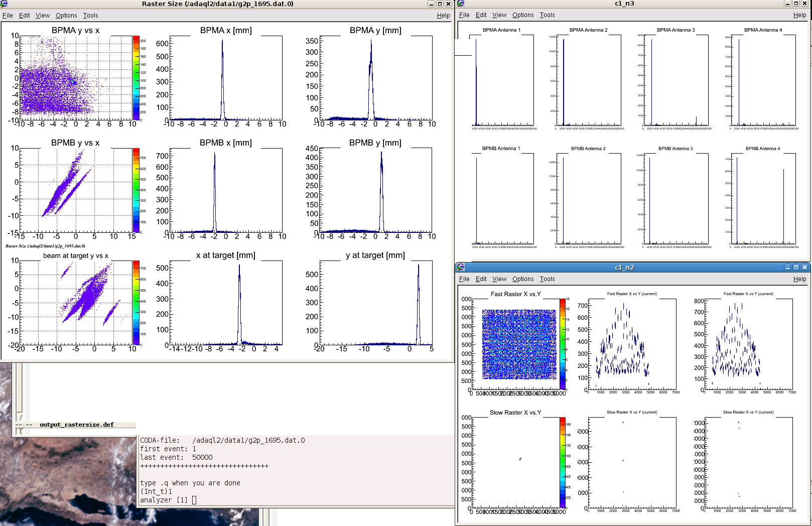This screenshot has height=526, width=812.
Task: Select BPMA Antenna 1 histogram pad
Action: coord(501,80)
